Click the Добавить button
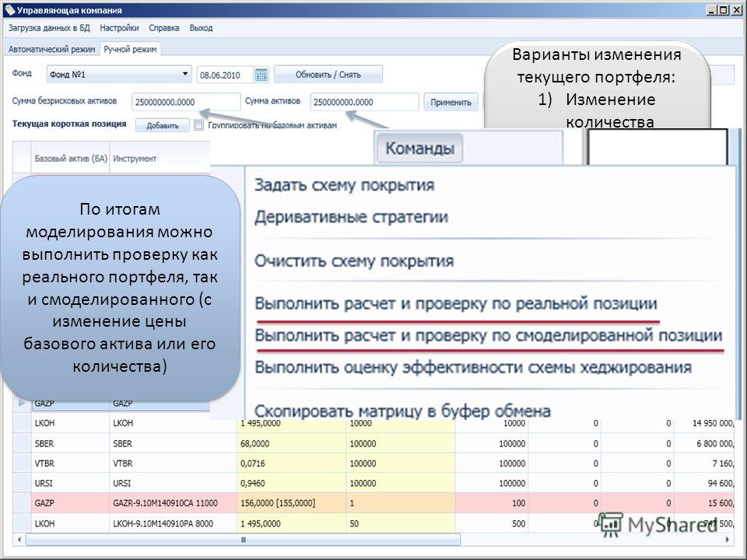 point(163,126)
